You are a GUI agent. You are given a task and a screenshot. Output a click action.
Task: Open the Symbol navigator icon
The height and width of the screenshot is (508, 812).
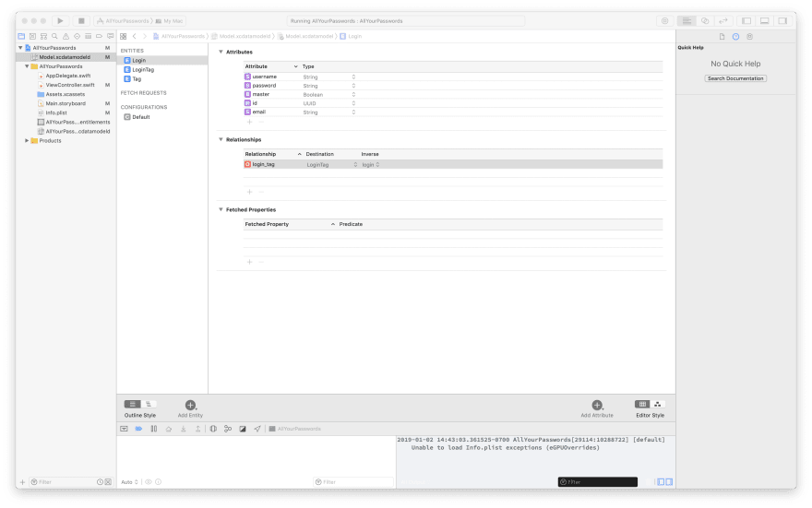point(43,36)
